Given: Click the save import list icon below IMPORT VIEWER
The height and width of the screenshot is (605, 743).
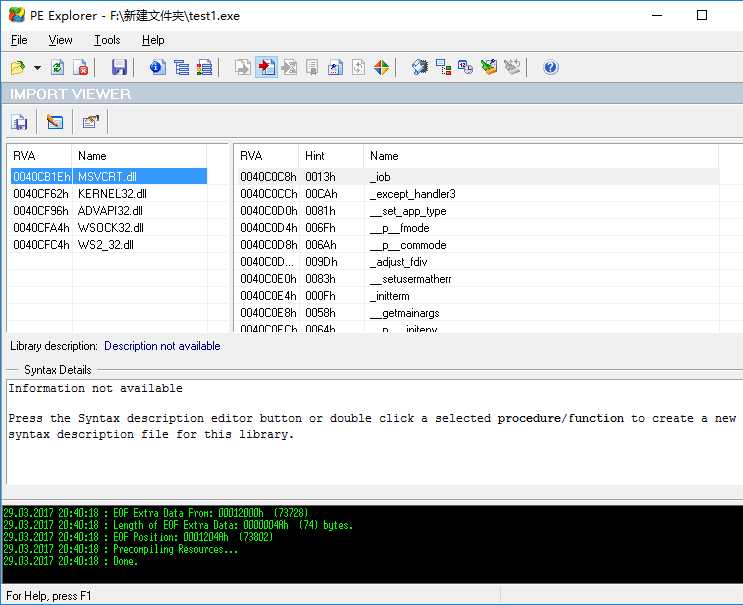Looking at the screenshot, I should click(x=20, y=122).
